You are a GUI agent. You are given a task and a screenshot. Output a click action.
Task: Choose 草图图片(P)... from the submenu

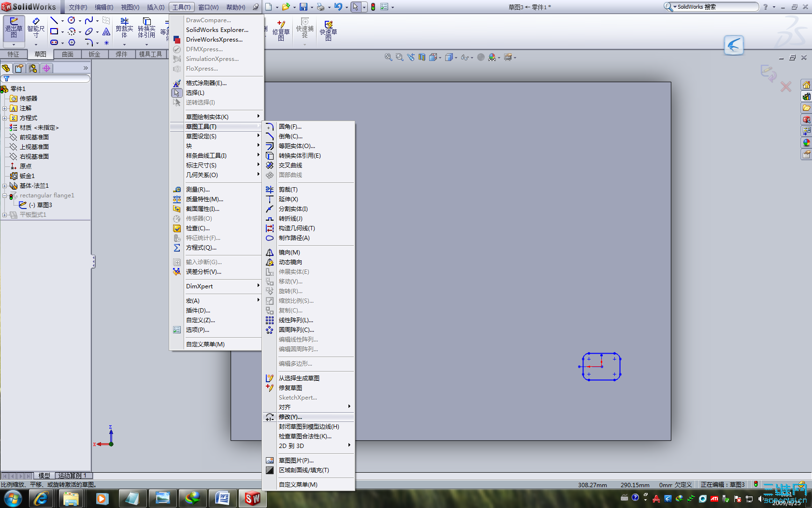pyautogui.click(x=308, y=461)
